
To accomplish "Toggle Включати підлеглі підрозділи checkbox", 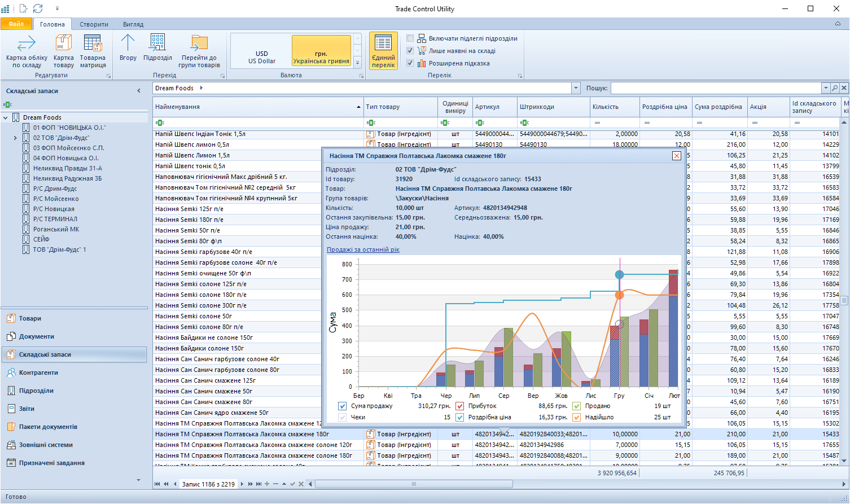I will 410,38.
